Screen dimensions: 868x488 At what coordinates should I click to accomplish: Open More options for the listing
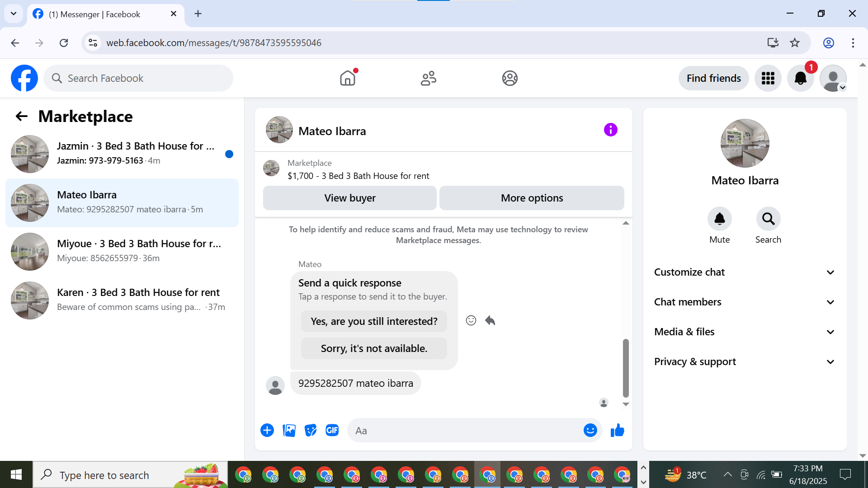[532, 198]
